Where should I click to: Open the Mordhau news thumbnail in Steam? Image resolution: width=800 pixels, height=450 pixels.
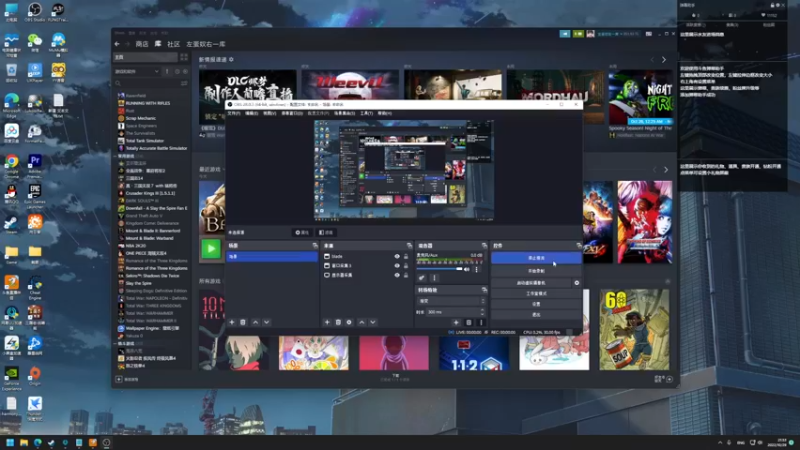pyautogui.click(x=555, y=96)
